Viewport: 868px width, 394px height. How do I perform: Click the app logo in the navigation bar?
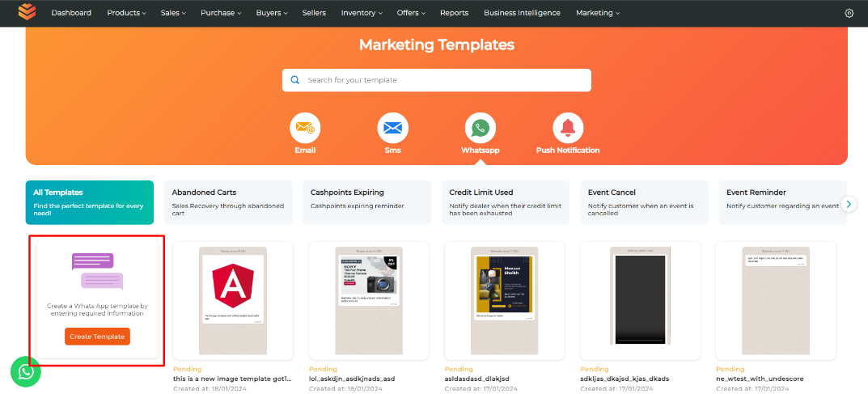(27, 12)
